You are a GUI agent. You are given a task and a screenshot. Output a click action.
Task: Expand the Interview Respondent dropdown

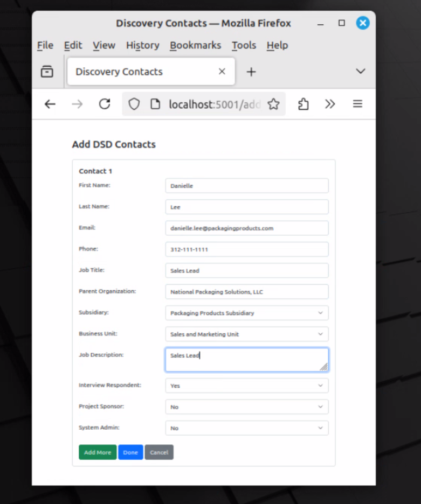[247, 386]
